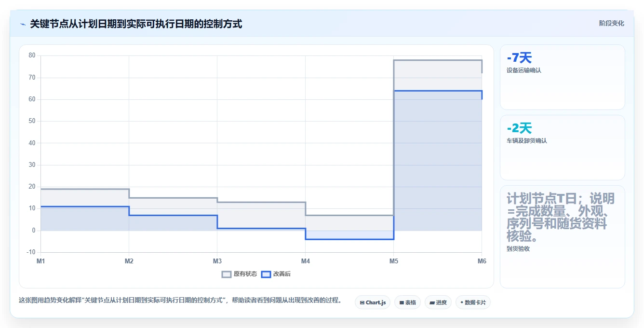644x328 pixels.
Task: Select the 数据卡片 tag chip
Action: pos(473,302)
